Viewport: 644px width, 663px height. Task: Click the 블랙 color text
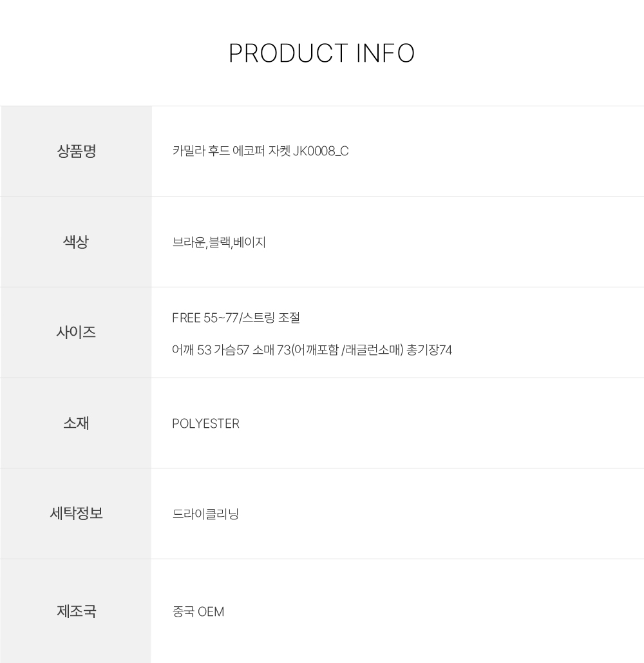point(219,243)
